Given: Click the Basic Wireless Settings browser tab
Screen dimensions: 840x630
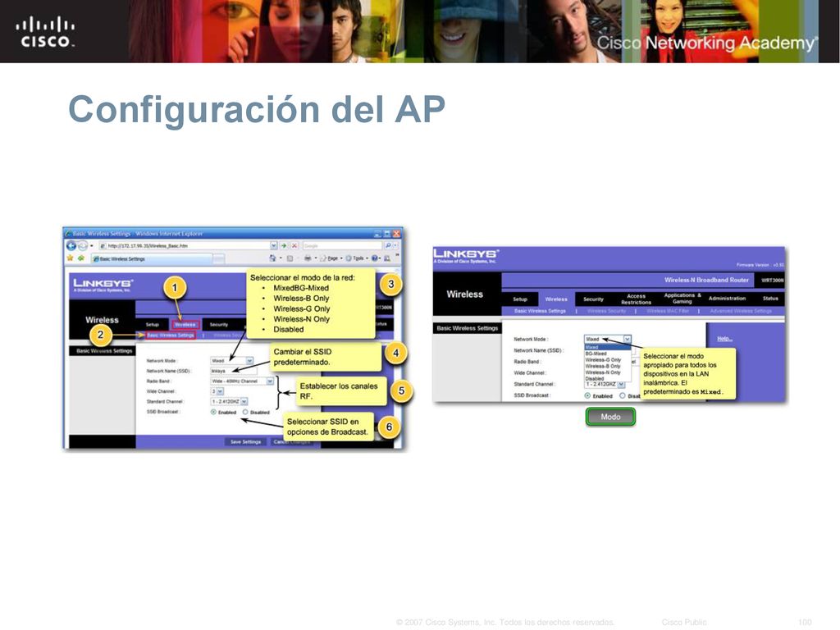Looking at the screenshot, I should click(x=152, y=258).
